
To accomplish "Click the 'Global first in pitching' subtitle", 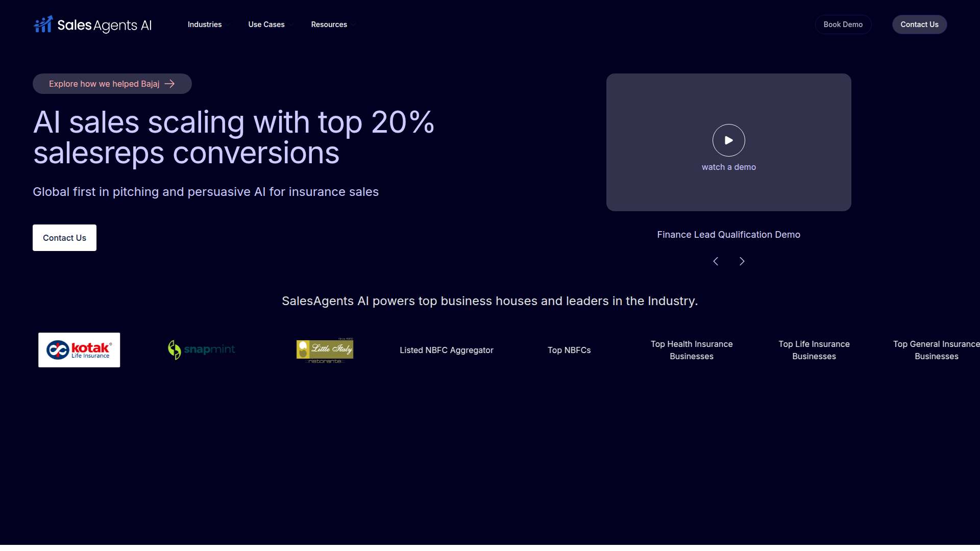I will [x=206, y=192].
